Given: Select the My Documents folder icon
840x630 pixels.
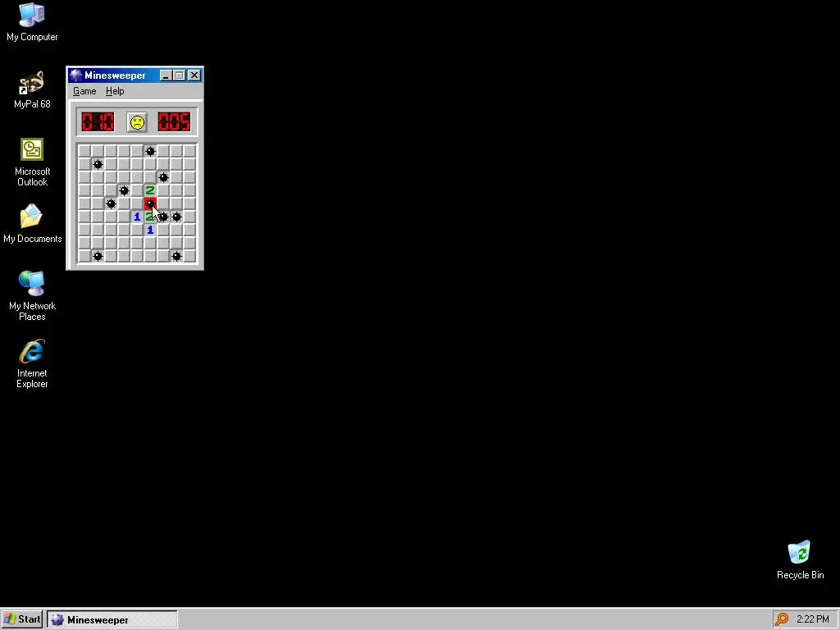Looking at the screenshot, I should pyautogui.click(x=32, y=224).
